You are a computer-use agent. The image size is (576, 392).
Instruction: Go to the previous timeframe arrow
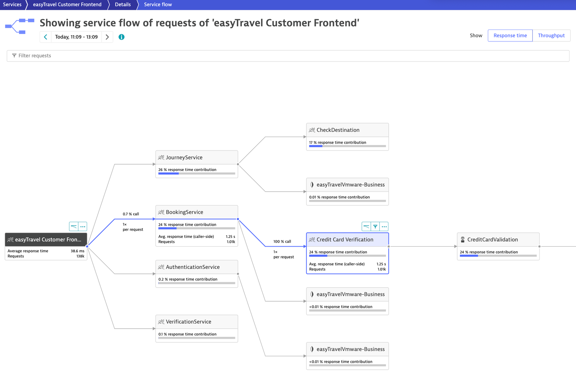pyautogui.click(x=45, y=37)
